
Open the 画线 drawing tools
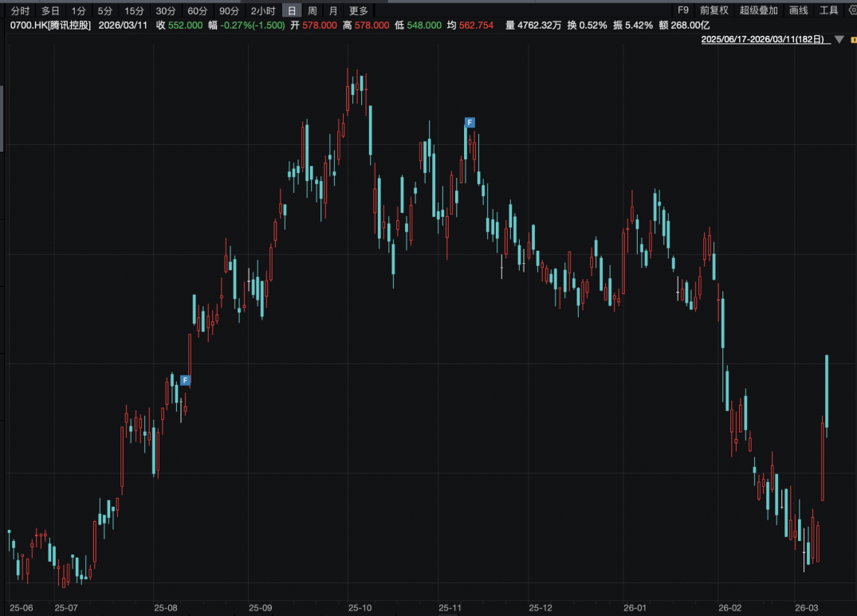coord(798,10)
